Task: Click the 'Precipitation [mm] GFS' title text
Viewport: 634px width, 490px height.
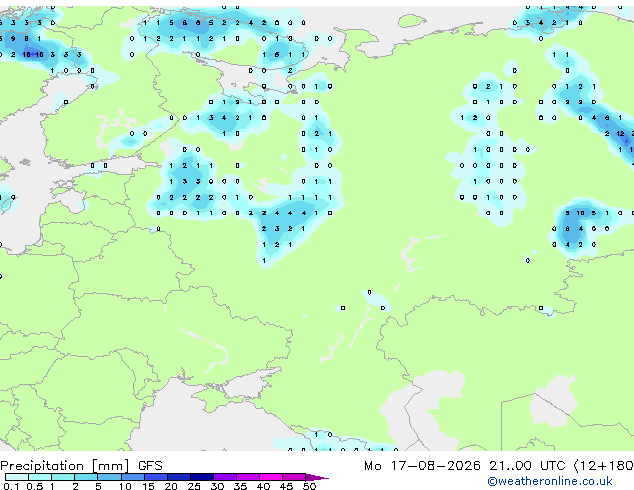Action: pyautogui.click(x=82, y=466)
